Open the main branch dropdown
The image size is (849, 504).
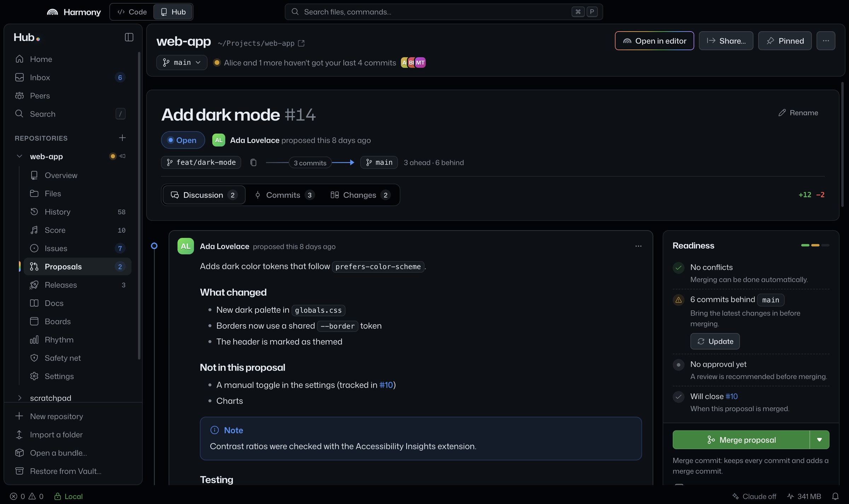182,63
